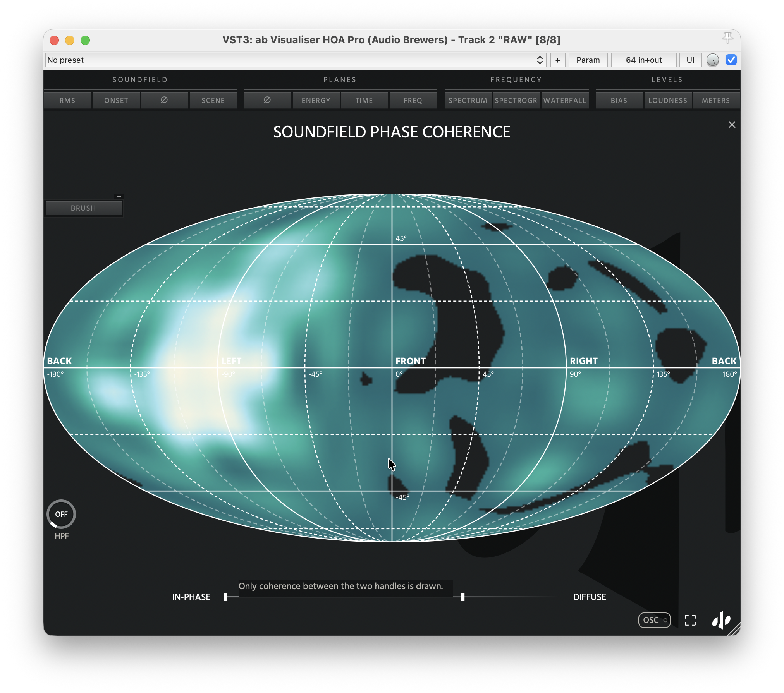
Task: Show the LOUDNESS levels tab
Action: pyautogui.click(x=668, y=100)
